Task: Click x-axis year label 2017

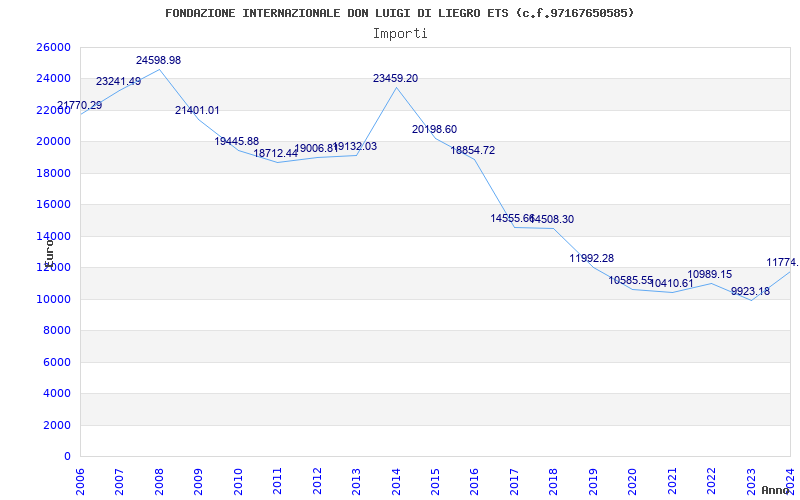Action: pos(514,482)
